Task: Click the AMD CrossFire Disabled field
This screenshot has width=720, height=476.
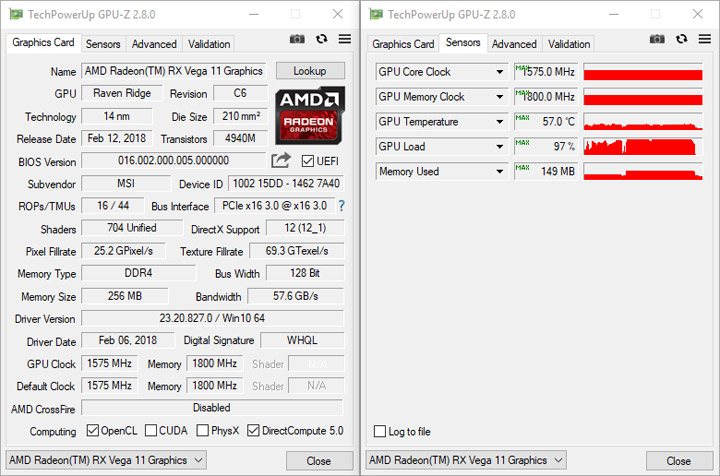Action: (212, 408)
